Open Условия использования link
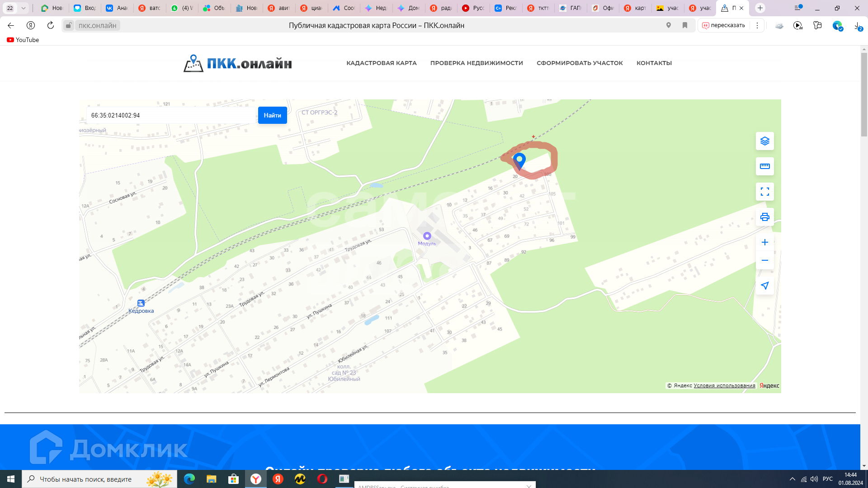Screen dimensions: 868x488 pyautogui.click(x=724, y=385)
